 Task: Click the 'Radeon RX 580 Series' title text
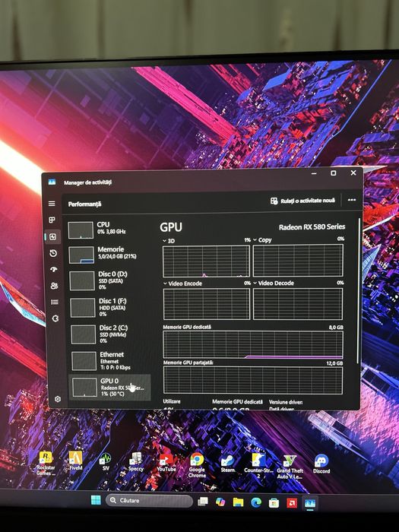pyautogui.click(x=312, y=227)
